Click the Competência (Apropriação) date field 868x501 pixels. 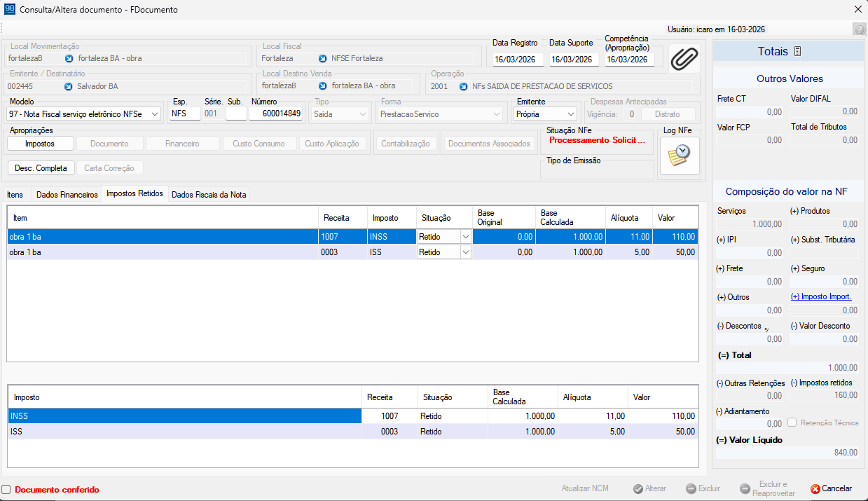coord(629,60)
